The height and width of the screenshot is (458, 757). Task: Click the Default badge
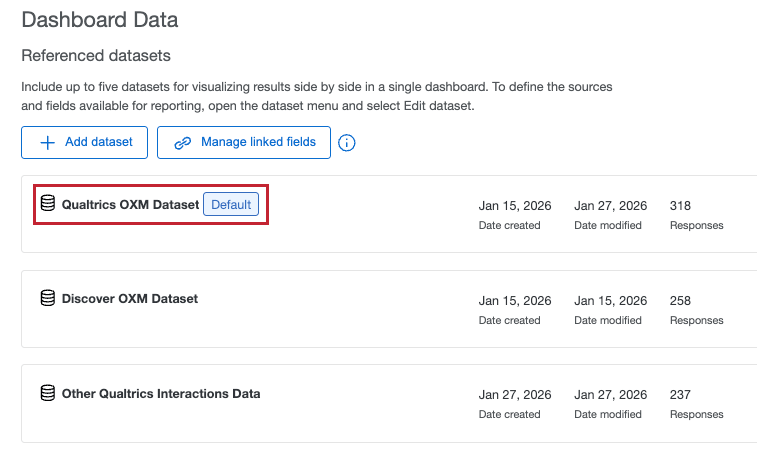point(231,204)
